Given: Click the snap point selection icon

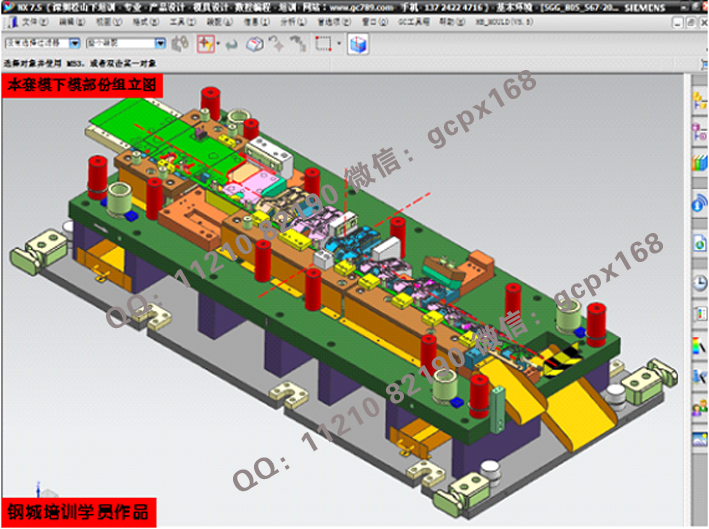Looking at the screenshot, I should (204, 44).
